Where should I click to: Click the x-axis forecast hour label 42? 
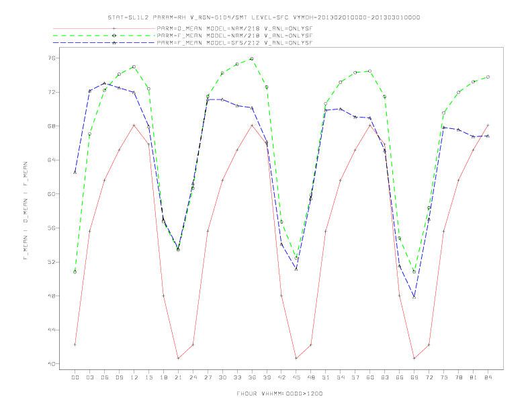[281, 377]
